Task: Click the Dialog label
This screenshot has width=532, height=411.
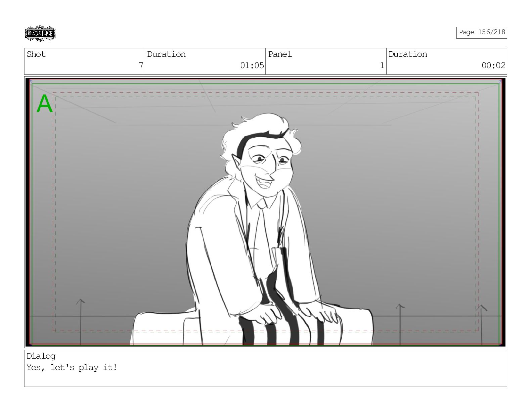Action: pyautogui.click(x=41, y=356)
